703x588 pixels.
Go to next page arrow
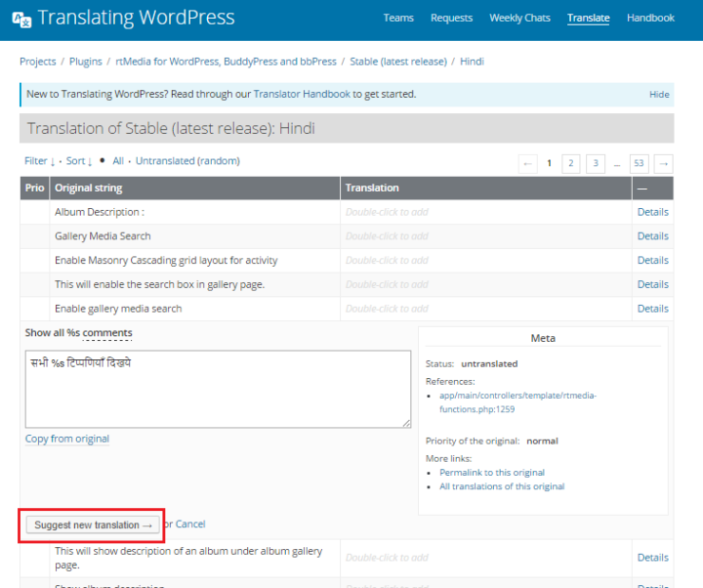point(663,163)
